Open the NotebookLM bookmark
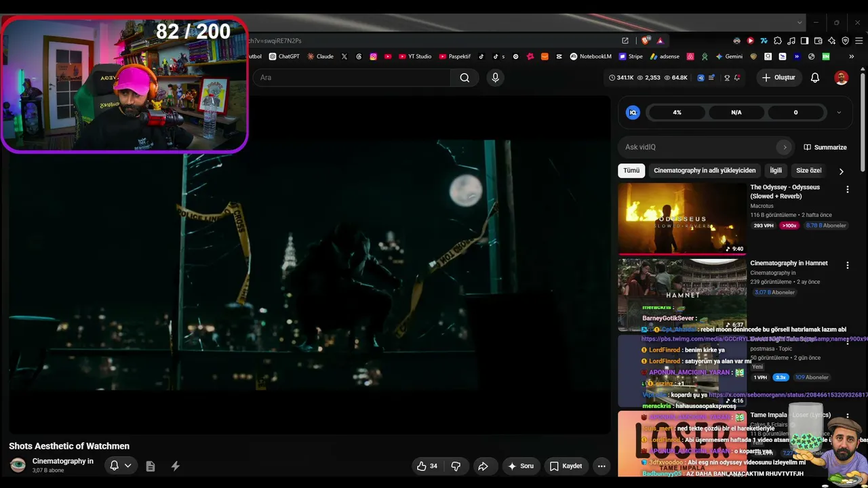 coord(591,57)
